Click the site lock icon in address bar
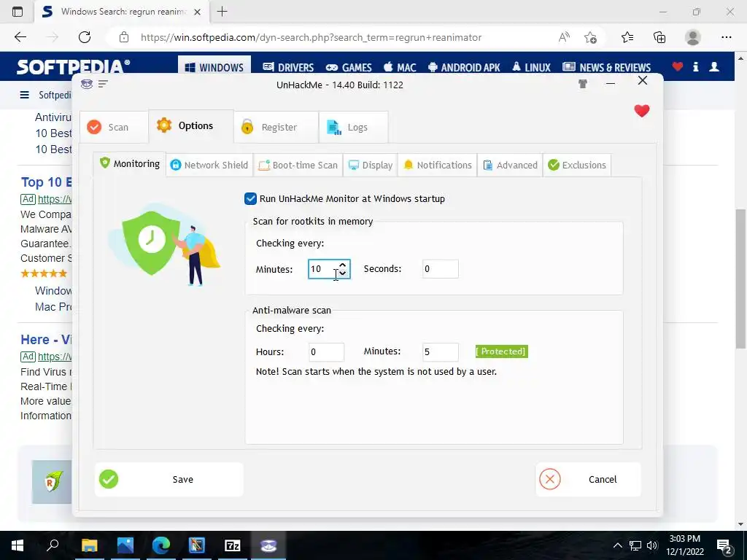The height and width of the screenshot is (560, 747). point(124,37)
